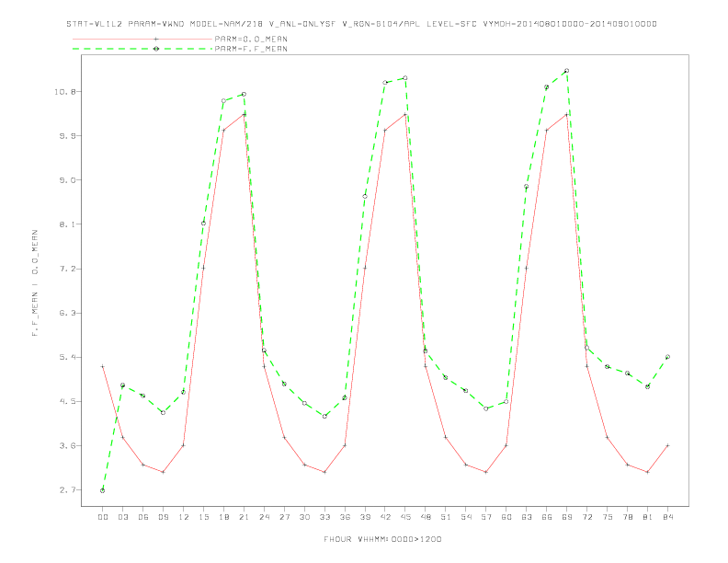Screen dimensions: 728x563
Task: Click the y-axis label F.F_MEAN | O.O_MEAN
Action: coord(35,283)
